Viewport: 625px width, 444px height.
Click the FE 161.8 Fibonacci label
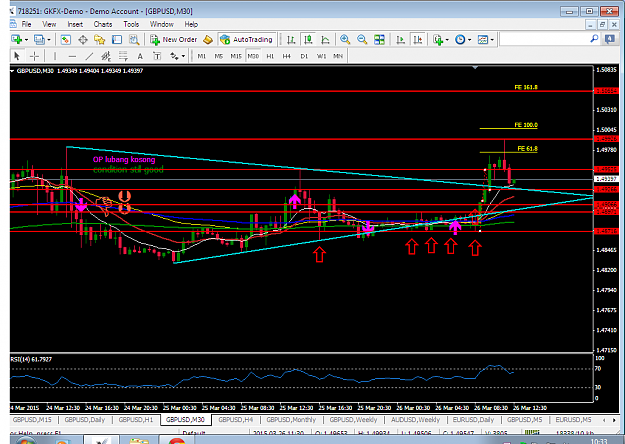[x=526, y=87]
